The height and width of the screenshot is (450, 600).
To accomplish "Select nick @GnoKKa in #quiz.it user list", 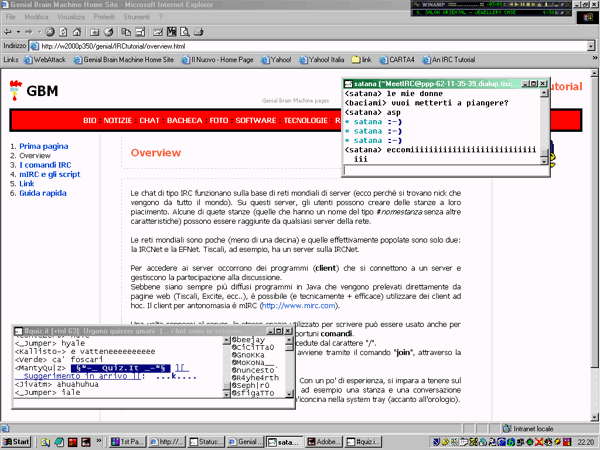I will pos(248,355).
